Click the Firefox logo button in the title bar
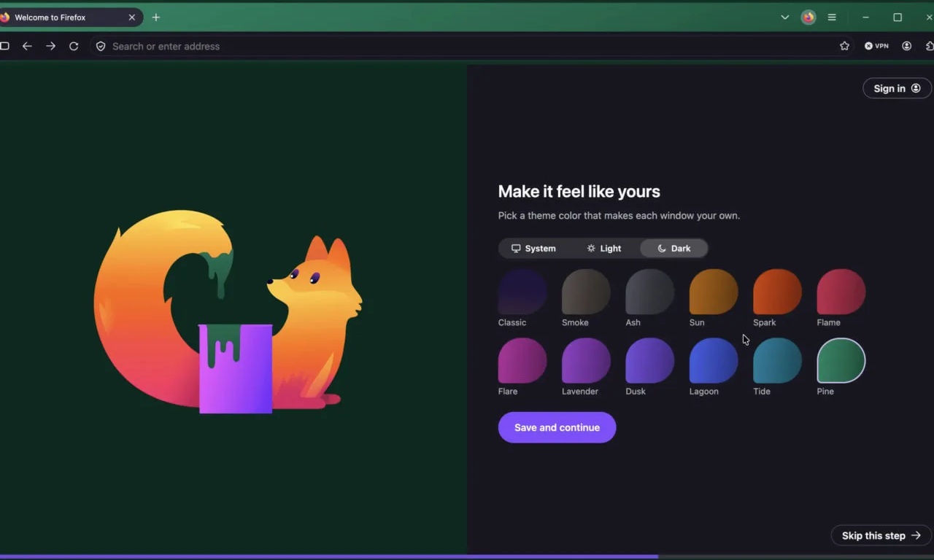 pyautogui.click(x=808, y=17)
